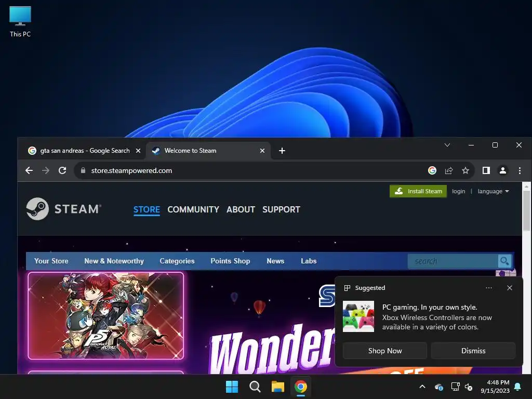Select the Welcome to Steam tab

point(208,151)
